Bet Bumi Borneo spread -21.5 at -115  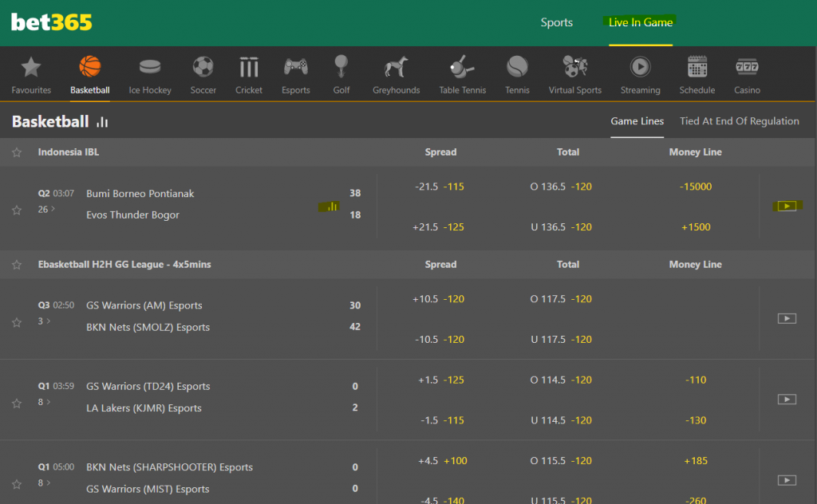point(440,187)
